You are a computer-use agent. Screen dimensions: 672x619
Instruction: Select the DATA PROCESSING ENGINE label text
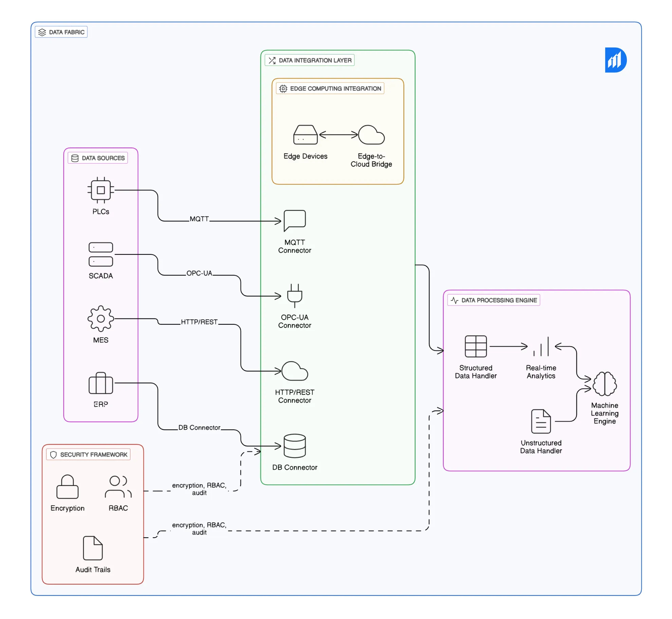[499, 300]
